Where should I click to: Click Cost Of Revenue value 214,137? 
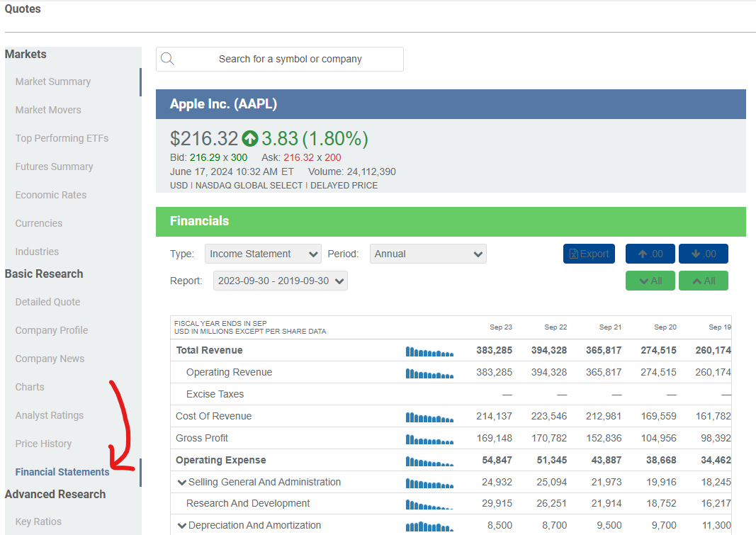(x=494, y=417)
